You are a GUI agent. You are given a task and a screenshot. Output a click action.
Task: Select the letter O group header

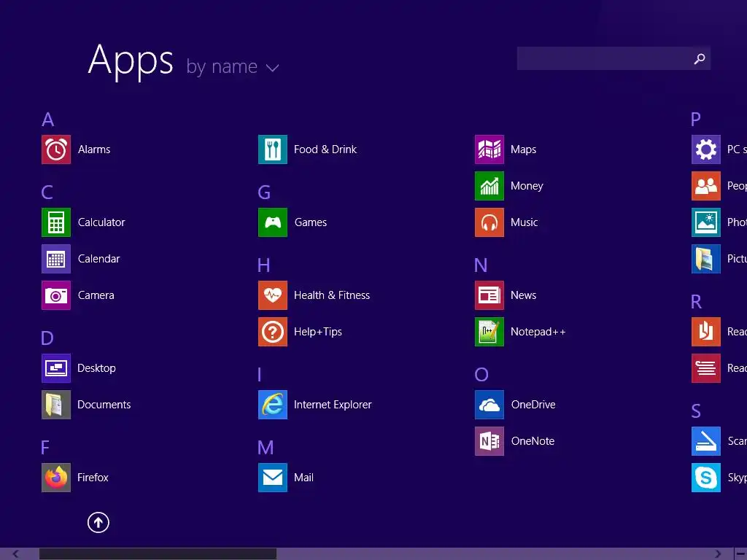[x=481, y=375]
